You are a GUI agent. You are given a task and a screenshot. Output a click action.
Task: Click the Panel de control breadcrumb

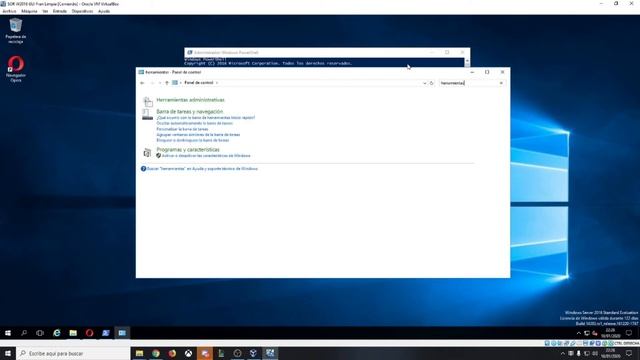click(x=199, y=83)
